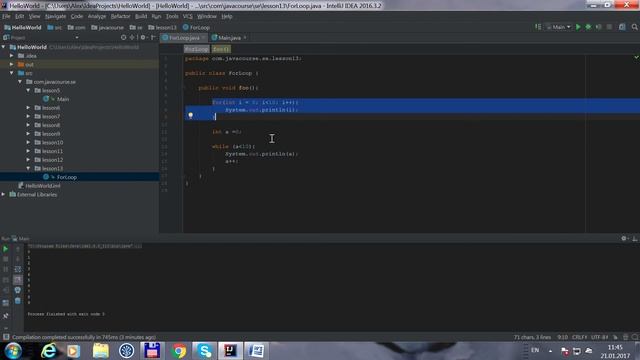Click HelloWorld in navigation breadcrumb
640x360 pixels.
tap(23, 27)
